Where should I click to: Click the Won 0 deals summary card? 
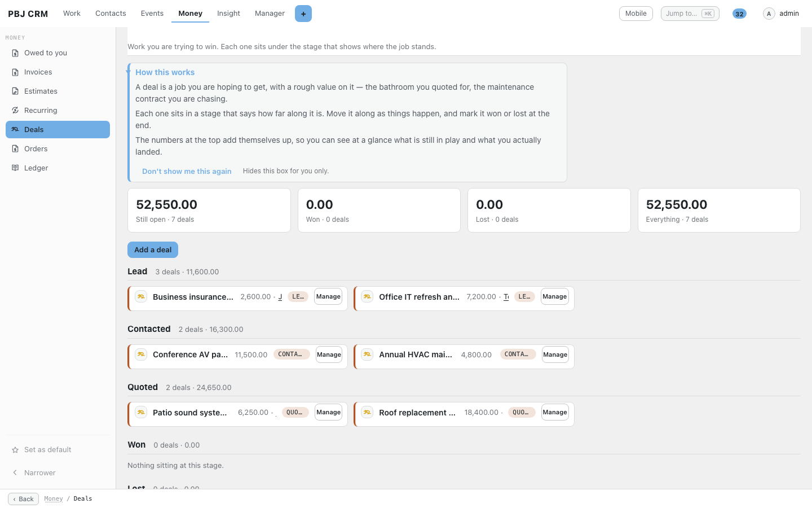pos(379,211)
